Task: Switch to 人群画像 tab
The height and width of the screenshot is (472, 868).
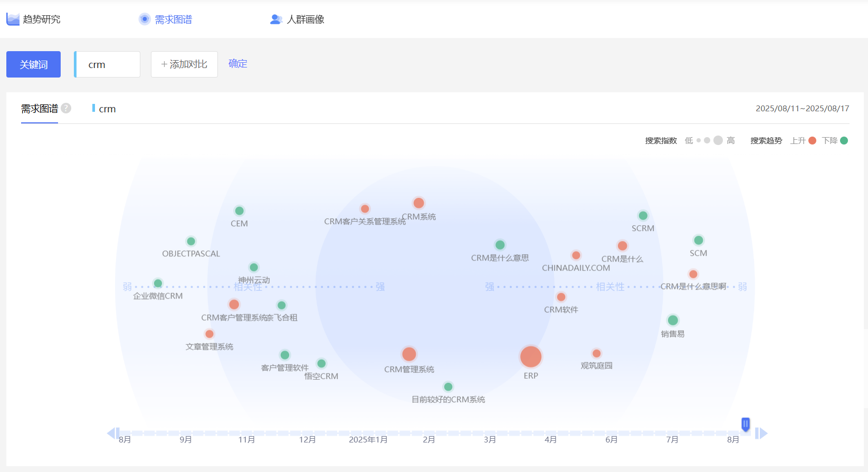Action: coord(297,20)
